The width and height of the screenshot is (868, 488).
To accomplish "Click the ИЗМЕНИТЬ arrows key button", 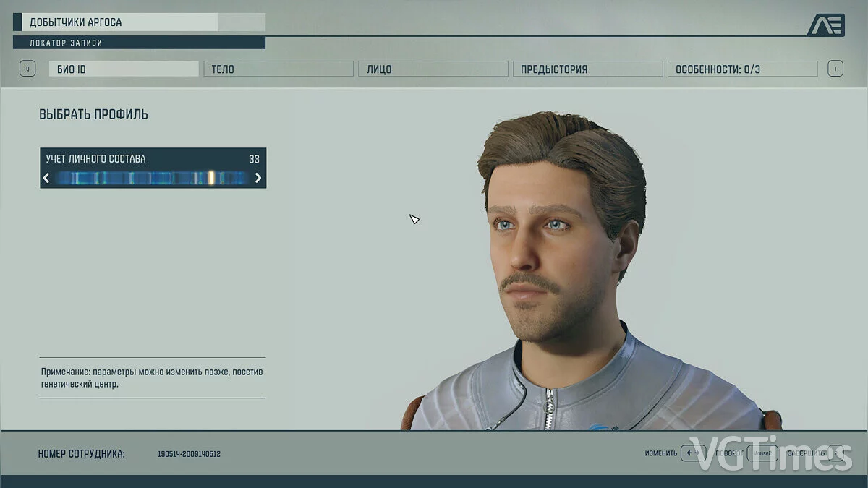I will pyautogui.click(x=693, y=453).
